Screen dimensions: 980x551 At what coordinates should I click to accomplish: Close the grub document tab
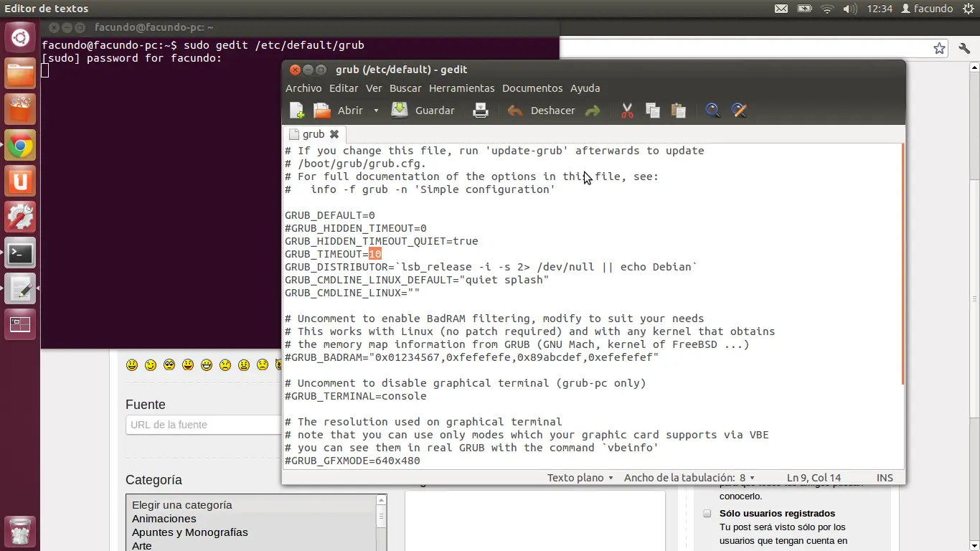[x=334, y=134]
